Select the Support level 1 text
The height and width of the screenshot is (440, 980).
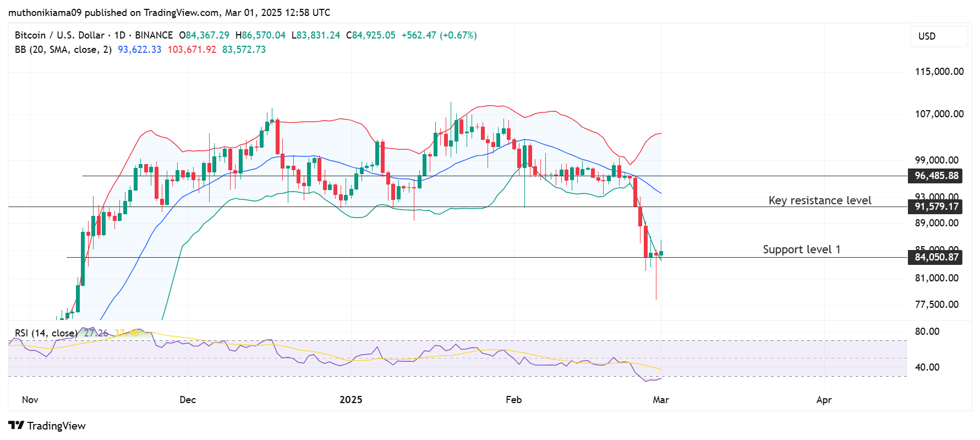pos(801,249)
